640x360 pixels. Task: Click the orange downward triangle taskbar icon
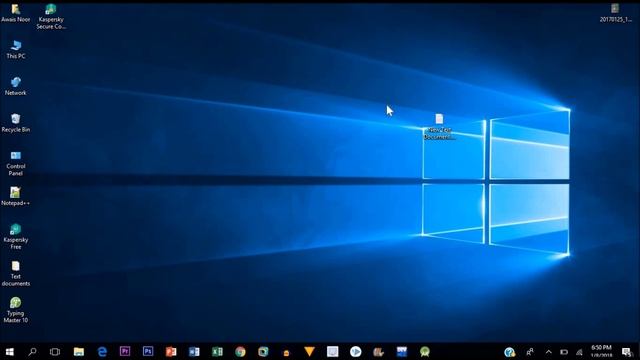tap(309, 351)
